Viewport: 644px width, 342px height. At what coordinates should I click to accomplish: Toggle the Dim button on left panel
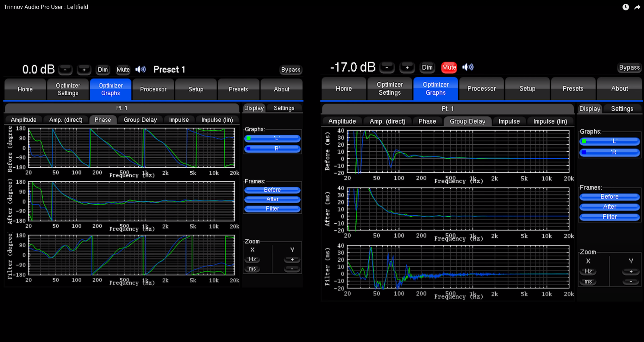[x=103, y=70]
